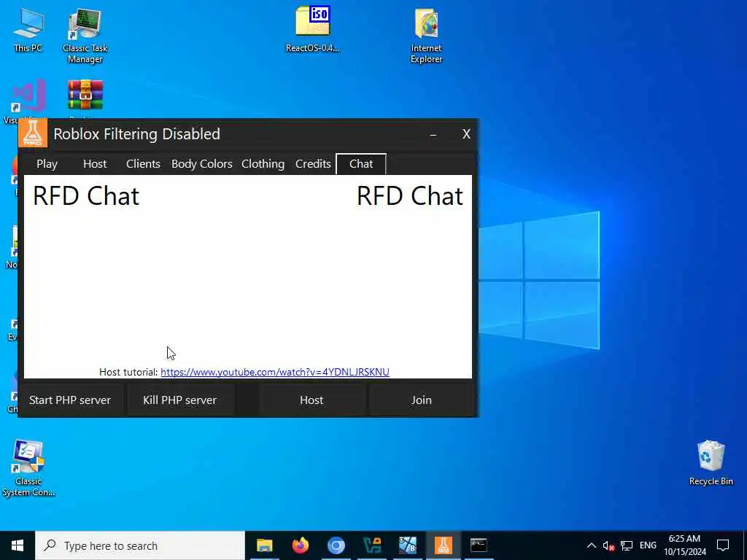The width and height of the screenshot is (747, 560).
Task: Click the taskbar search box
Action: tap(139, 545)
